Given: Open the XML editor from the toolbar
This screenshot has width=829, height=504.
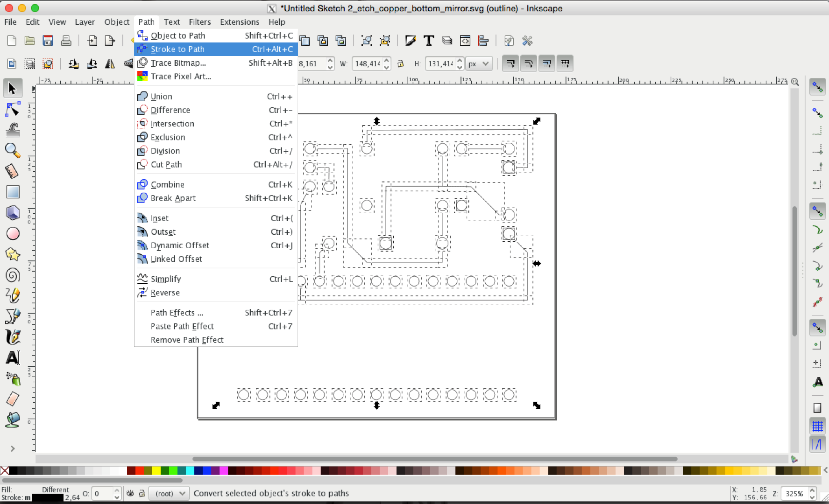Looking at the screenshot, I should coord(465,41).
